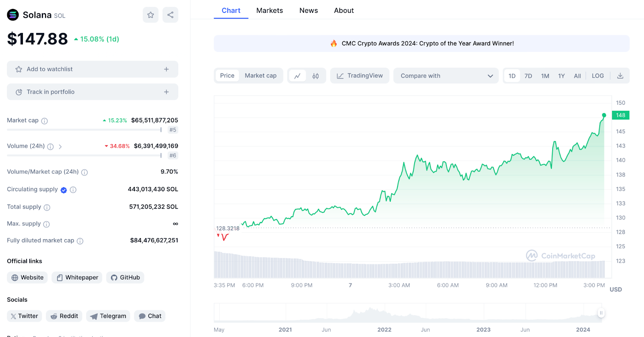The image size is (644, 337).
Task: Click the CMC Crypto Awards 2024 banner
Action: 422,43
